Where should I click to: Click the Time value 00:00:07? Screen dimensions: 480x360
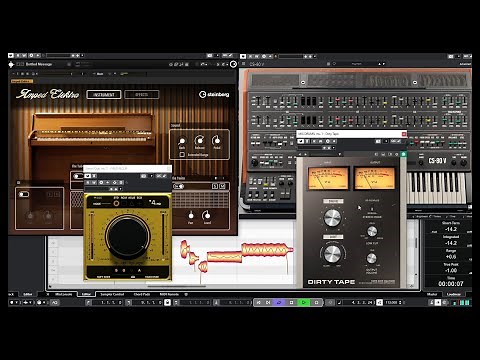(x=451, y=284)
